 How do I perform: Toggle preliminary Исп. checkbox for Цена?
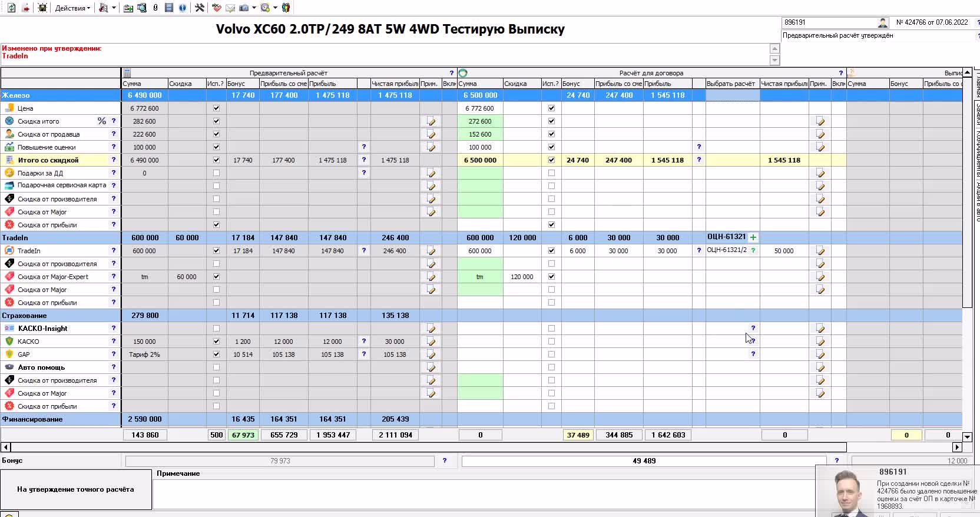(216, 108)
